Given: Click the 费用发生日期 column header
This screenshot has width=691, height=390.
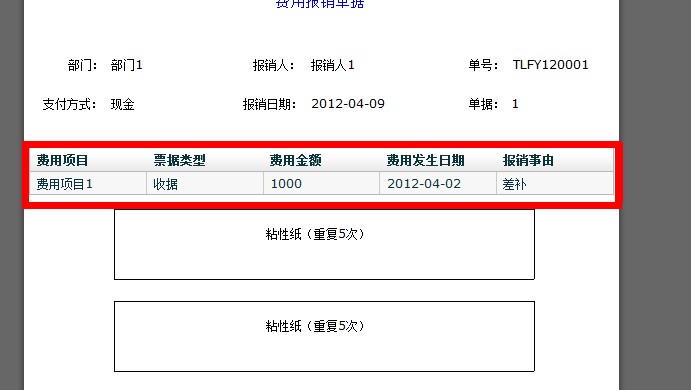Looking at the screenshot, I should click(438, 160).
